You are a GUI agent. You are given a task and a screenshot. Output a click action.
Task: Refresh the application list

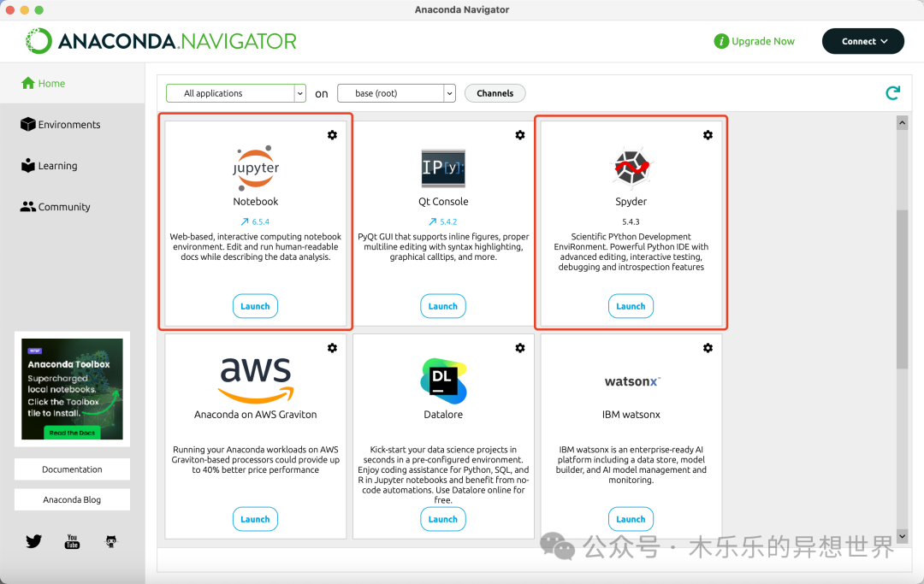[x=892, y=92]
